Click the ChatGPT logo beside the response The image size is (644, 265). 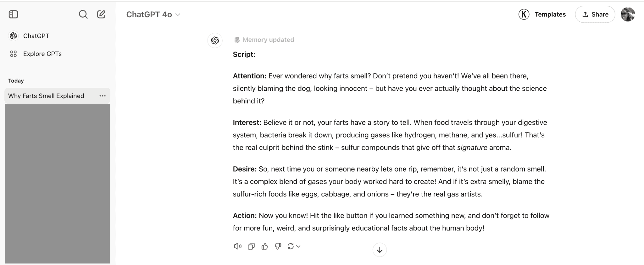[x=215, y=41]
